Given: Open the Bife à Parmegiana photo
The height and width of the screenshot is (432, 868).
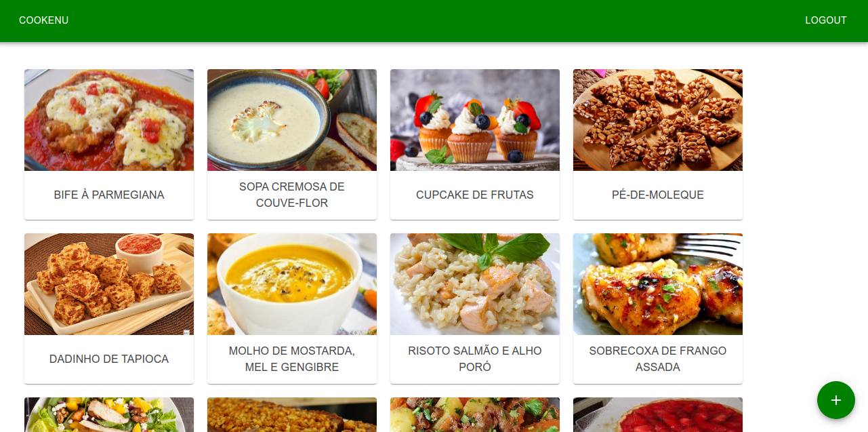Looking at the screenshot, I should (109, 120).
